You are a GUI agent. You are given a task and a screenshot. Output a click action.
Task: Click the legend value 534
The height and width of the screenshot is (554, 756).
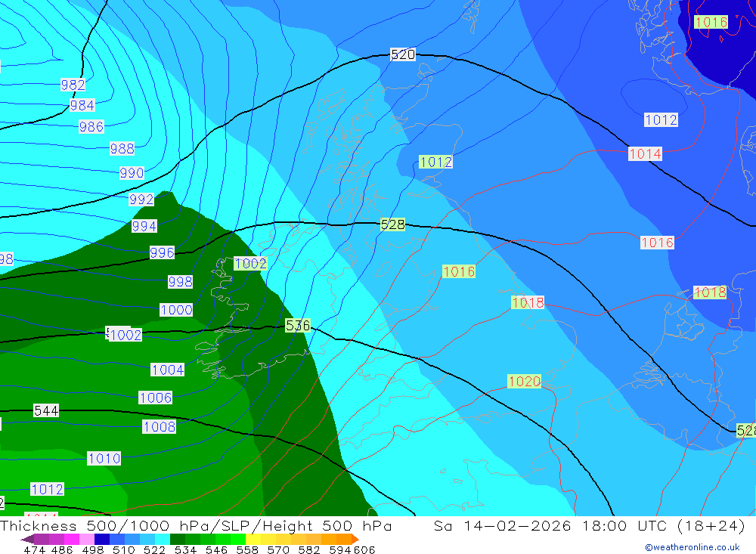click(186, 550)
